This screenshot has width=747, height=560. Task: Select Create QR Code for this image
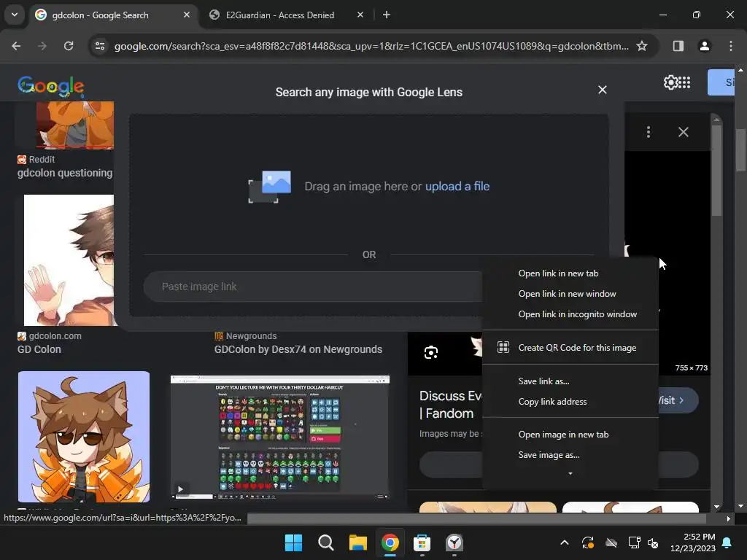[570, 348]
